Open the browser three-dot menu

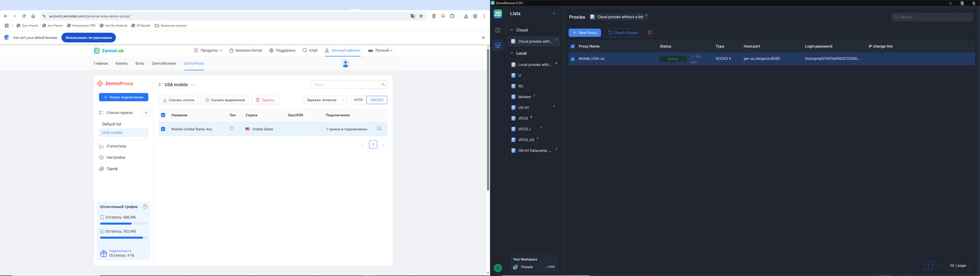coord(484,16)
